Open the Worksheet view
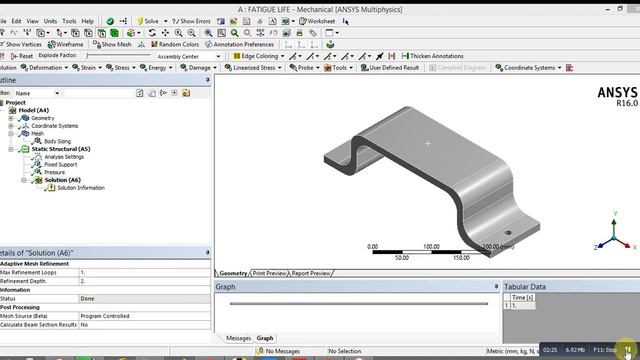The image size is (640, 360). point(317,21)
